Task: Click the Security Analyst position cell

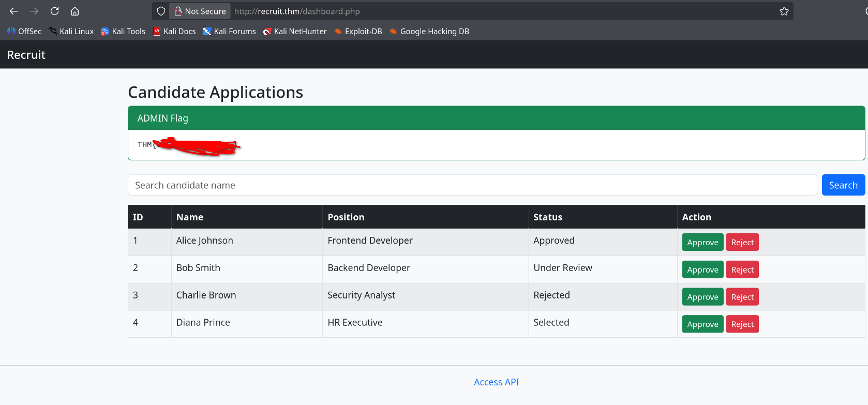Action: pyautogui.click(x=426, y=297)
